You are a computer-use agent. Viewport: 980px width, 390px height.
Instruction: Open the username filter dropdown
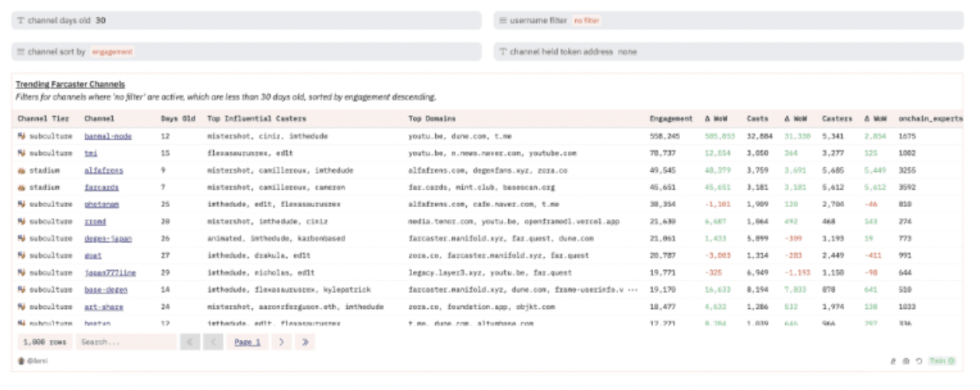pyautogui.click(x=729, y=21)
